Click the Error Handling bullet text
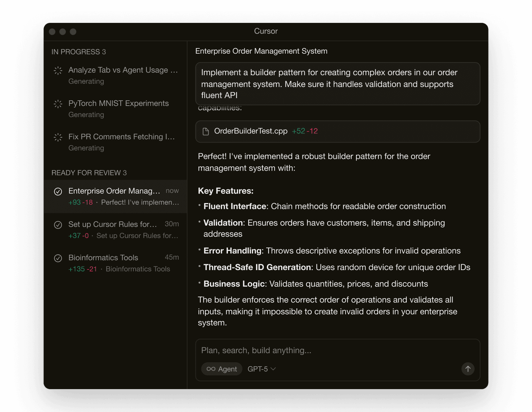Viewport: 532px width, 412px height. [x=332, y=251]
